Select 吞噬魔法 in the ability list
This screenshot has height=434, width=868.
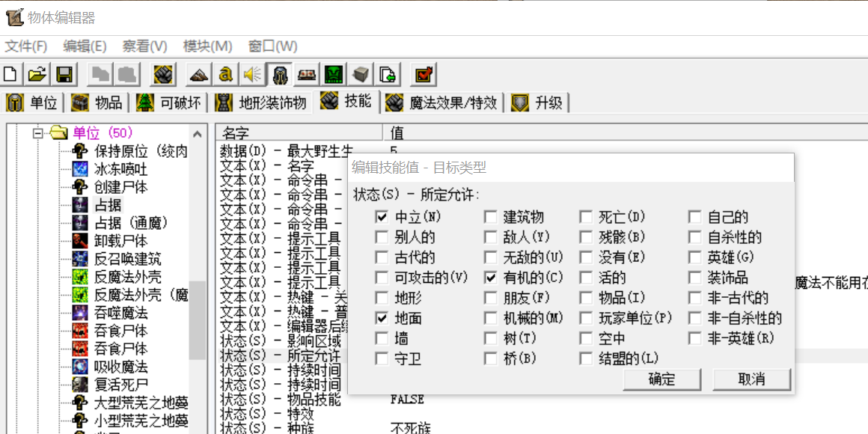tap(120, 313)
